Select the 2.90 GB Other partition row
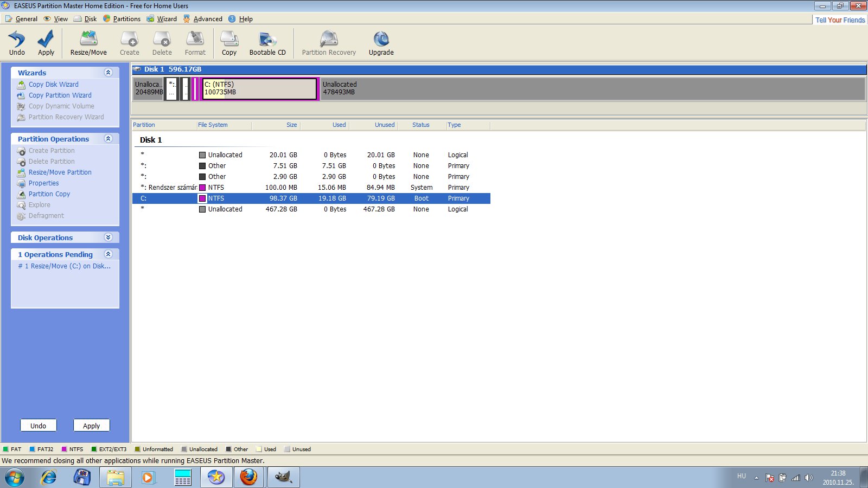The width and height of the screenshot is (868, 488). [311, 177]
